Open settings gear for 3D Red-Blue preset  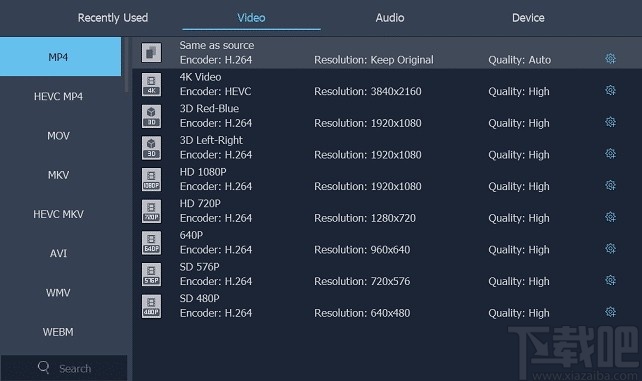point(610,122)
